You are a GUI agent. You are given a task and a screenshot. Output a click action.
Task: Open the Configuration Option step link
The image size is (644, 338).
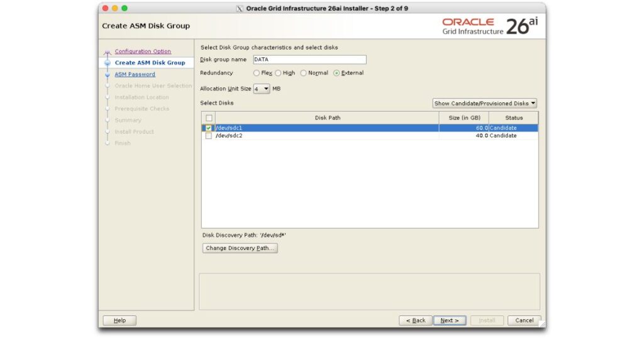143,52
